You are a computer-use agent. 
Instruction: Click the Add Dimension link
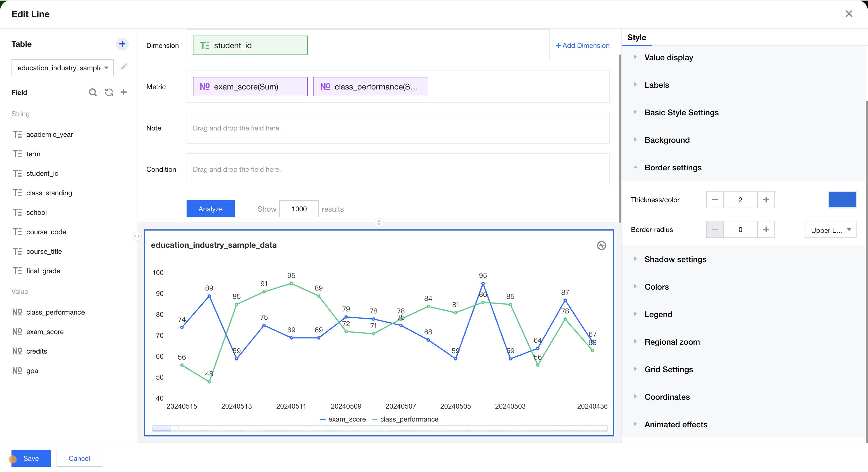point(583,45)
